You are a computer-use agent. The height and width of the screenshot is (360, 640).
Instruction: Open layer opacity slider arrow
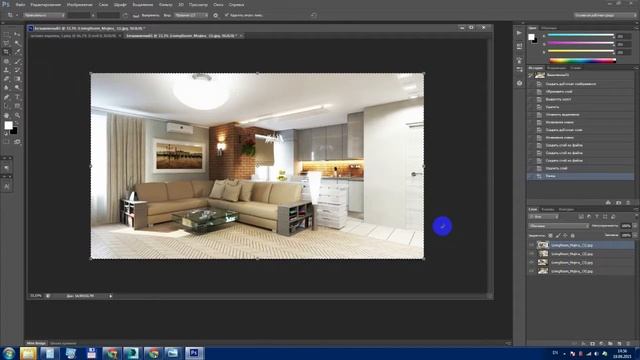[635, 226]
